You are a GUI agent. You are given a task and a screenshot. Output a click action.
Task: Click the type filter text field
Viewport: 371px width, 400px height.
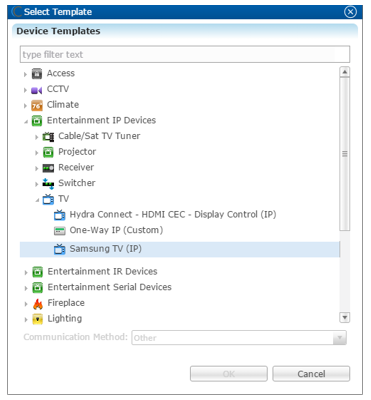(185, 54)
